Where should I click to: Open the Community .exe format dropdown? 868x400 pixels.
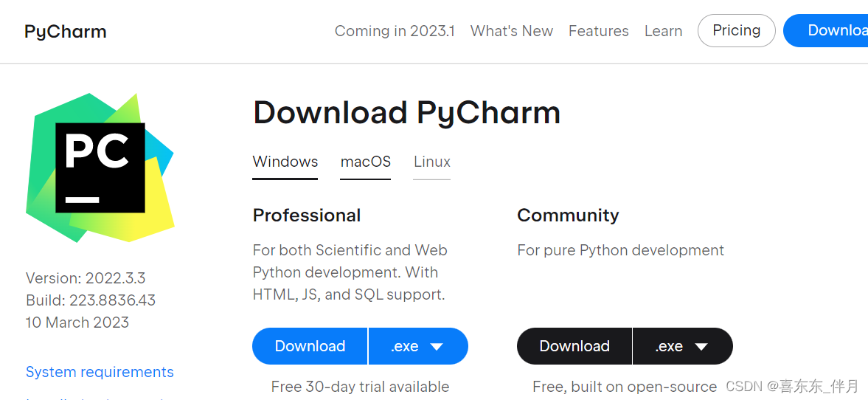(683, 346)
